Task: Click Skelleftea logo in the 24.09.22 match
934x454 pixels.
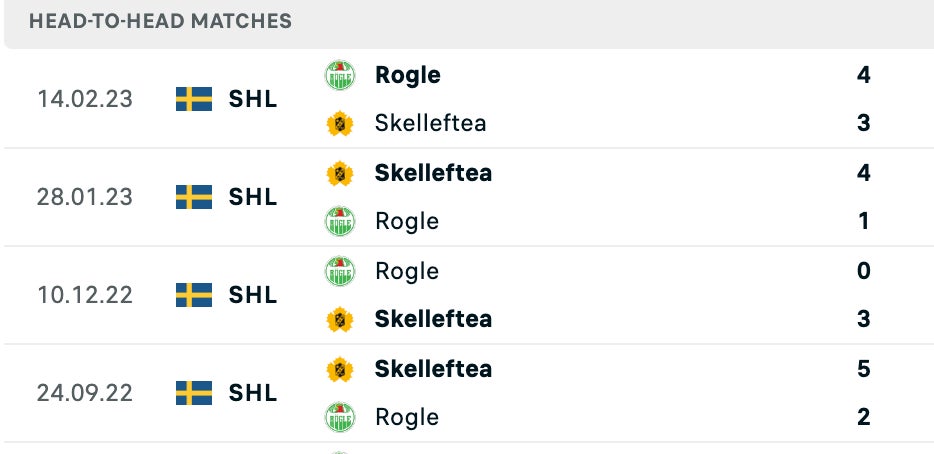Action: [x=340, y=369]
